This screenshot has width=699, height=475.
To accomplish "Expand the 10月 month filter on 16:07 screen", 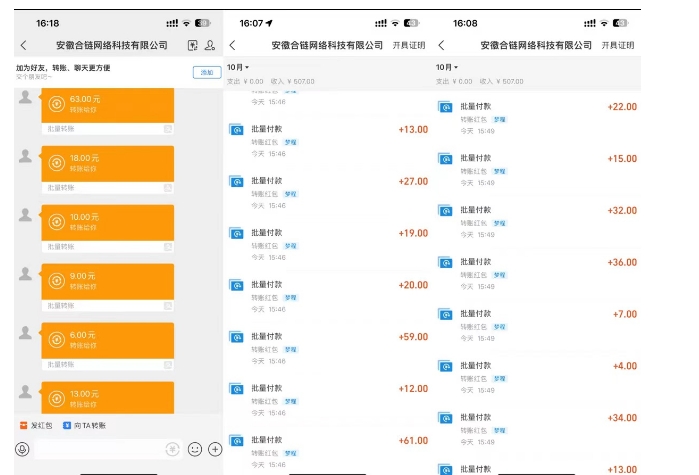I will 237,67.
